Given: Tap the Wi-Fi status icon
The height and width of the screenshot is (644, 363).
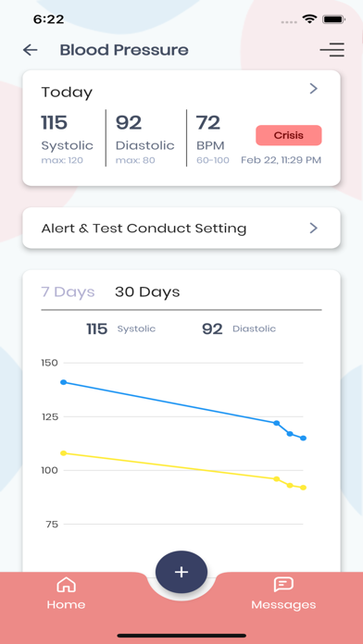Looking at the screenshot, I should click(x=308, y=19).
